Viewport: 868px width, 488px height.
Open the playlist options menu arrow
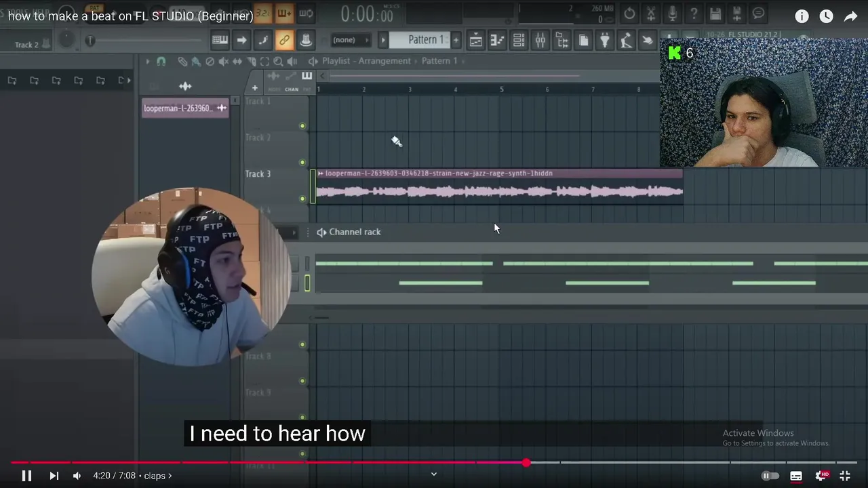tap(147, 61)
